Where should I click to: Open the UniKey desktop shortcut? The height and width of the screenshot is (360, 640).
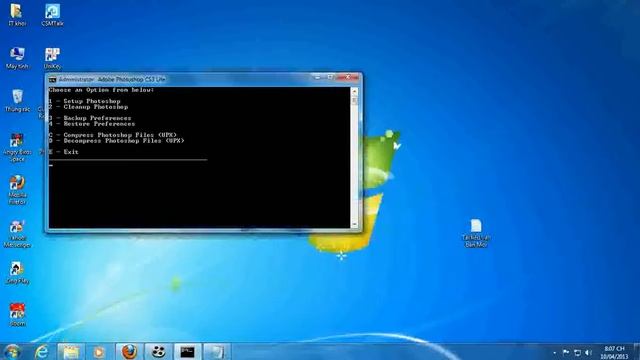[x=52, y=58]
